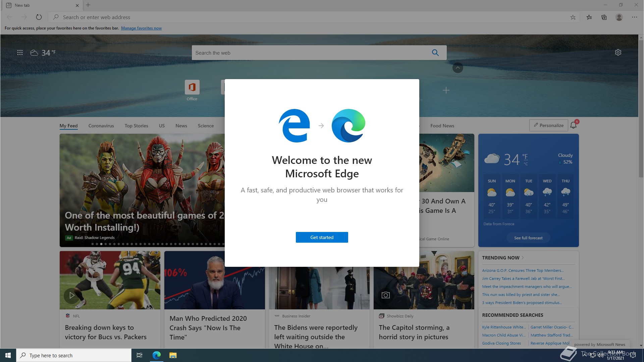Click taskbar Type here to search box
The width and height of the screenshot is (644, 362).
pyautogui.click(x=74, y=355)
